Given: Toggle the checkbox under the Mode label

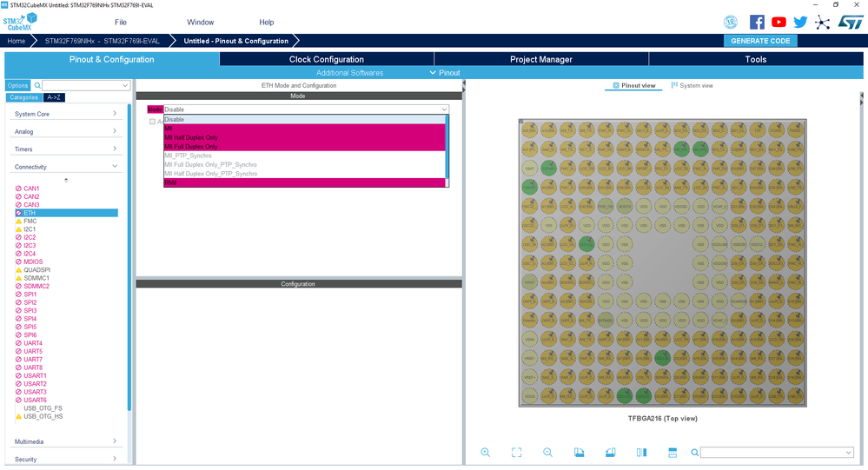Looking at the screenshot, I should [x=152, y=122].
